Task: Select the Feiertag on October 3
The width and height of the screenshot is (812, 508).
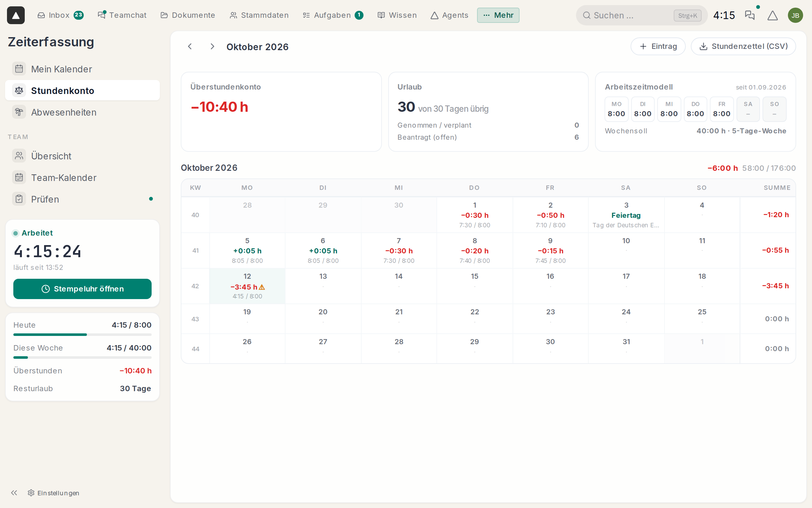Action: (626, 215)
